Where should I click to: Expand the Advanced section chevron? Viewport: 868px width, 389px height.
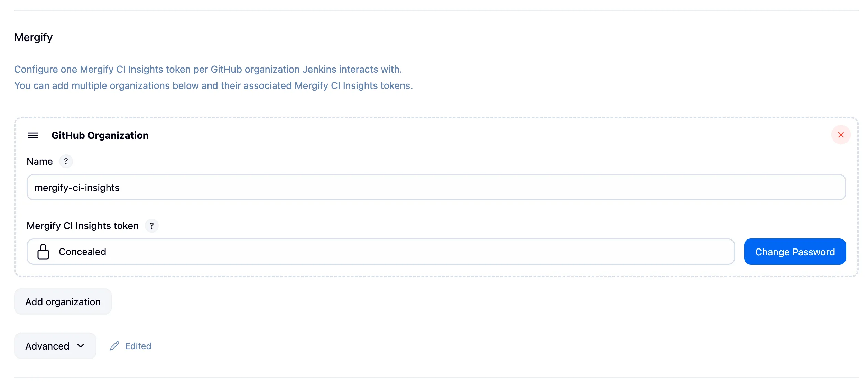point(81,346)
